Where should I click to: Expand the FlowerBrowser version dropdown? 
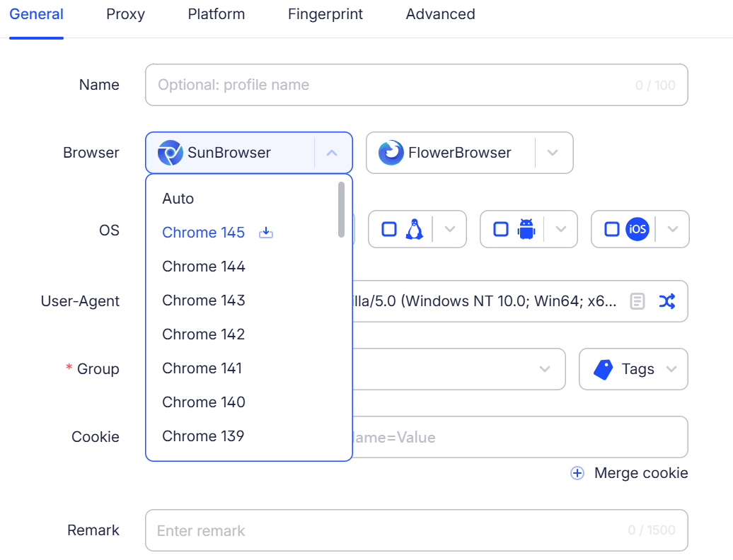(x=553, y=153)
